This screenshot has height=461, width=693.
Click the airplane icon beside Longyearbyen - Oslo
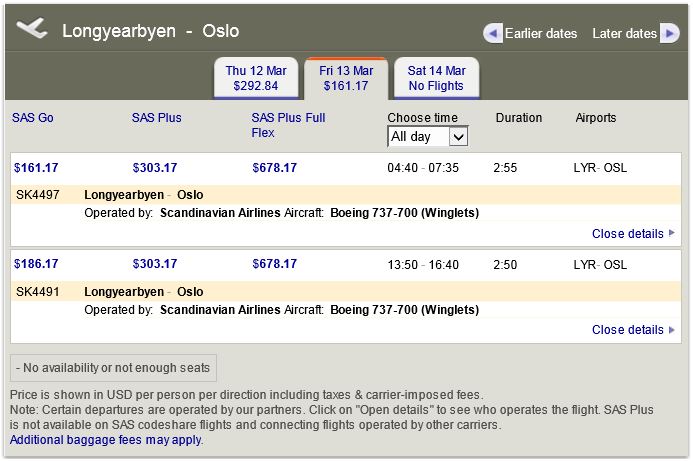click(32, 28)
